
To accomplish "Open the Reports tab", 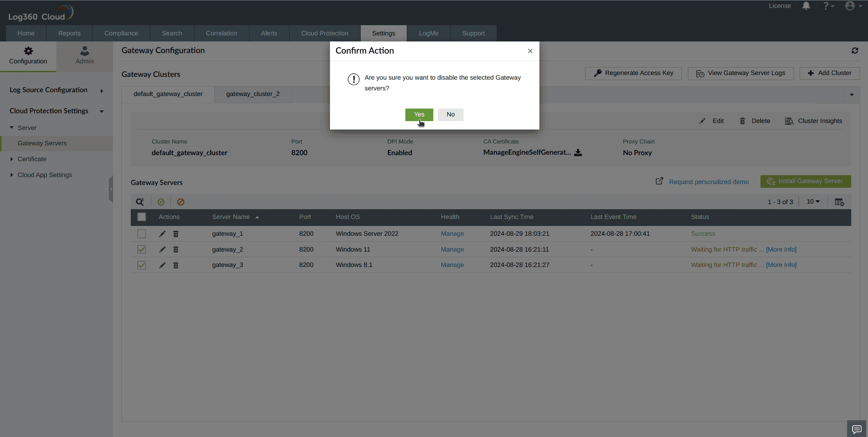I will pos(69,34).
